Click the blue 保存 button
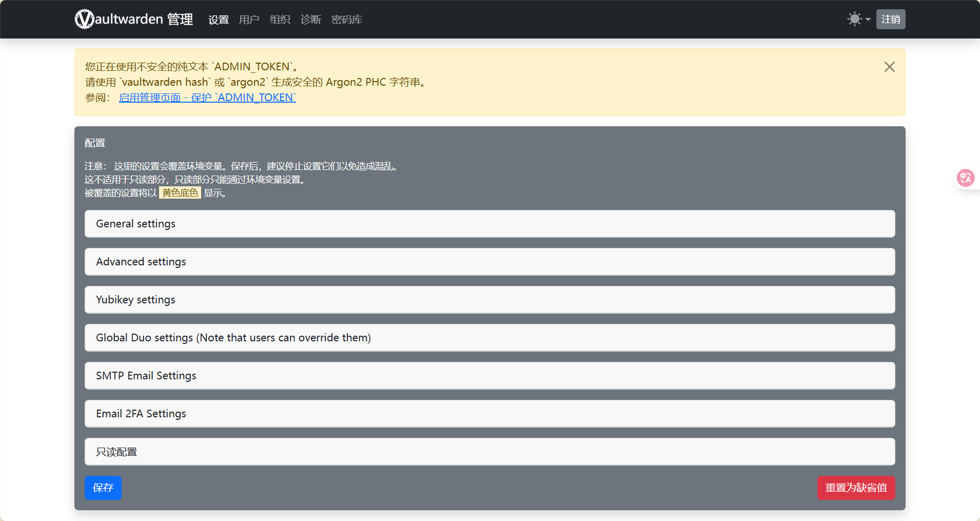Screen dimensions: 980x521 click(103, 488)
